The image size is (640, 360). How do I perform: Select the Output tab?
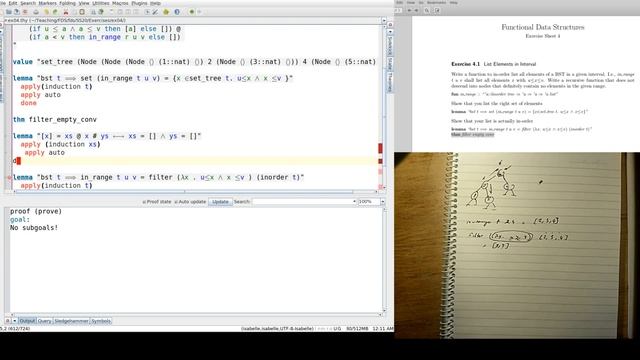(27, 321)
